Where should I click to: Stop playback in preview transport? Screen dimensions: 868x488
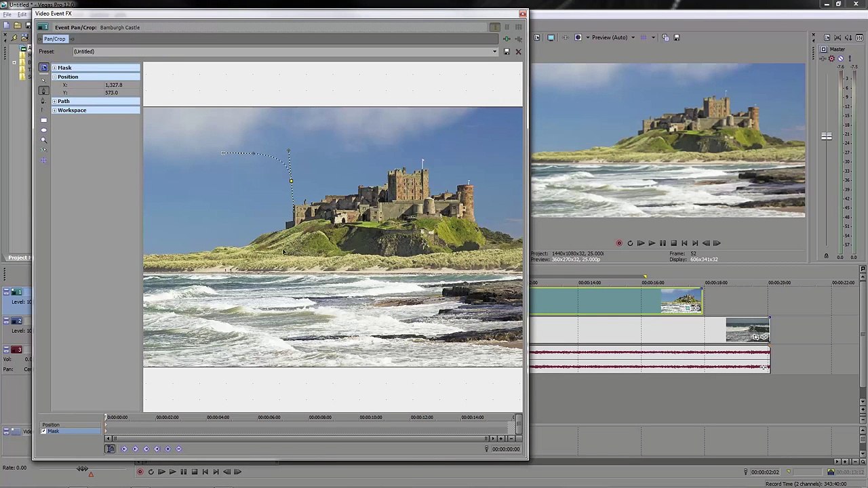[x=673, y=243]
